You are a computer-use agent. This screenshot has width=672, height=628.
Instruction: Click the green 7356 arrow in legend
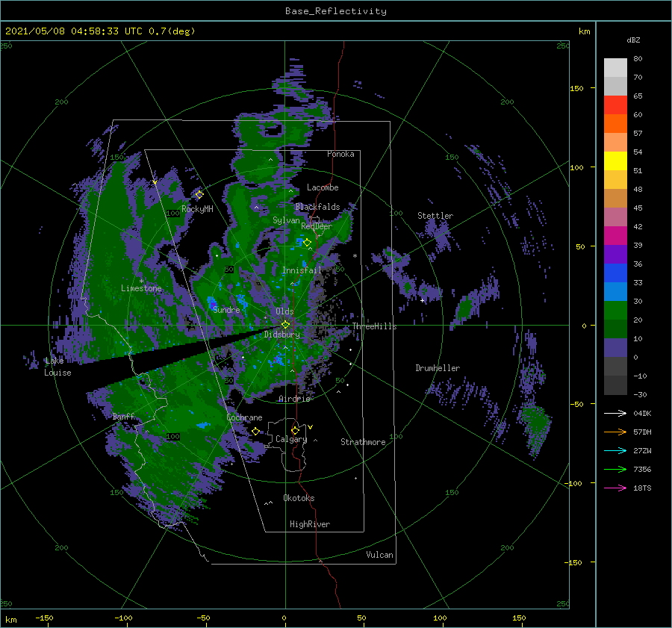615,470
